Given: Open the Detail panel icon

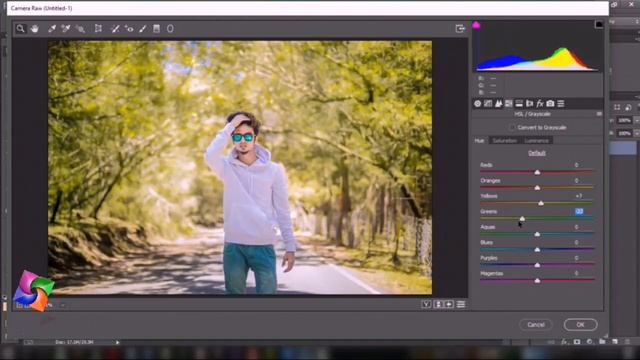Looking at the screenshot, I should (498, 104).
